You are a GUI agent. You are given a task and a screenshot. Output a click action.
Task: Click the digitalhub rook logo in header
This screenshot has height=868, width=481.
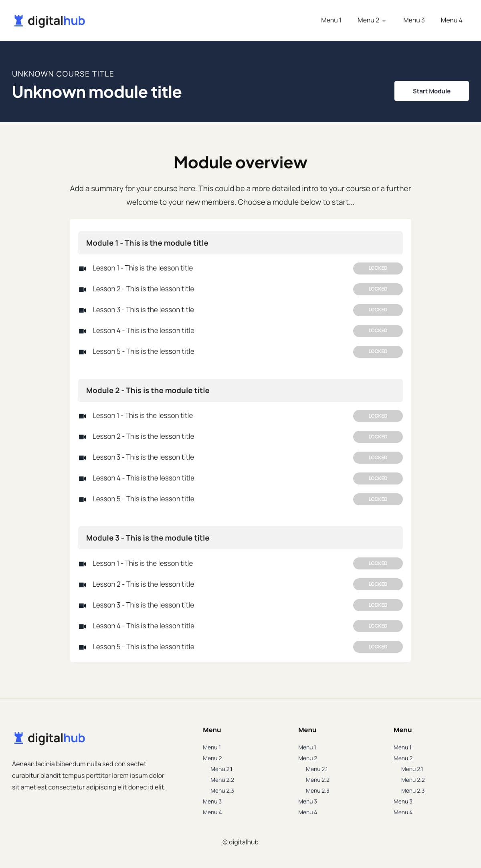click(x=18, y=20)
